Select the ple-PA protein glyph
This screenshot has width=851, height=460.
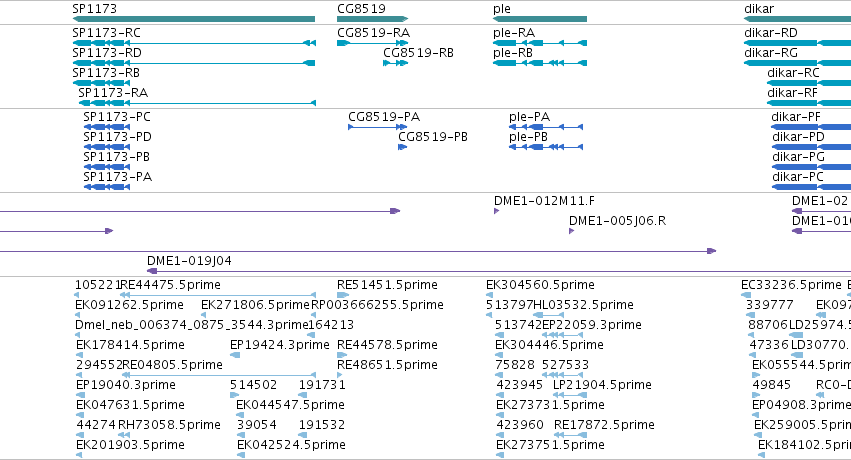pos(546,127)
